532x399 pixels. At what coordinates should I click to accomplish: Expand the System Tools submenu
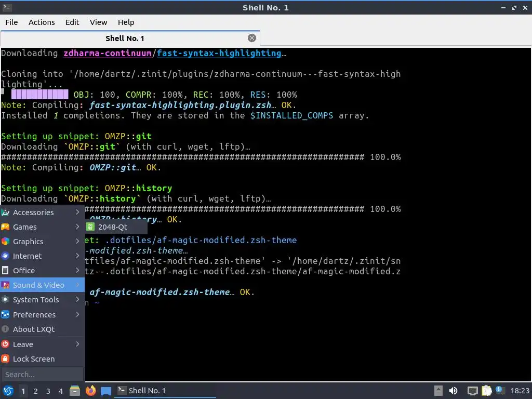coord(42,300)
